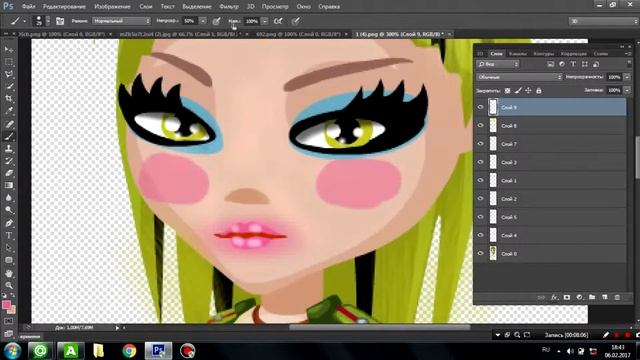Viewport: 640px width, 360px height.
Task: Open the Фильтр menu
Action: [229, 7]
